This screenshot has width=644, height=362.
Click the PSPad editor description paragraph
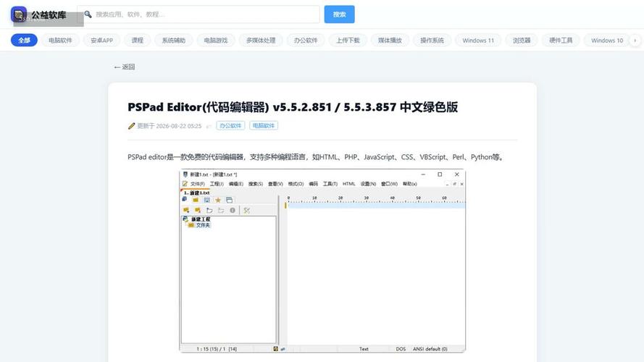tap(315, 157)
